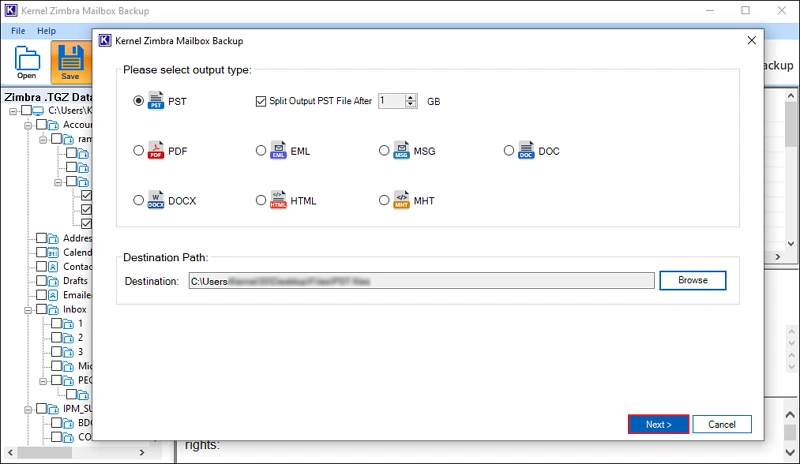Select the EML output type radio button
The height and width of the screenshot is (464, 800).
(x=261, y=151)
